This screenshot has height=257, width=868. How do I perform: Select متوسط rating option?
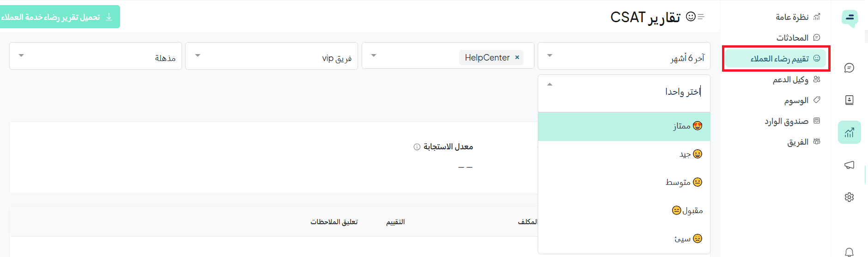tap(624, 182)
